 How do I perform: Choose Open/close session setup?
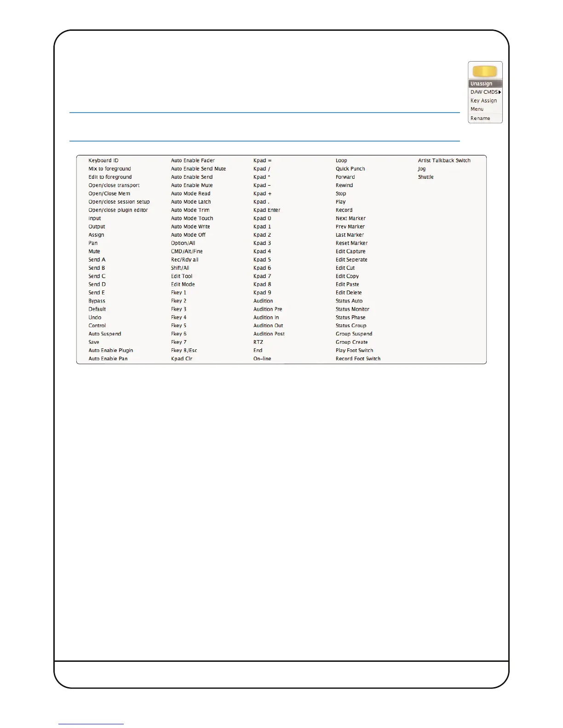pos(119,202)
